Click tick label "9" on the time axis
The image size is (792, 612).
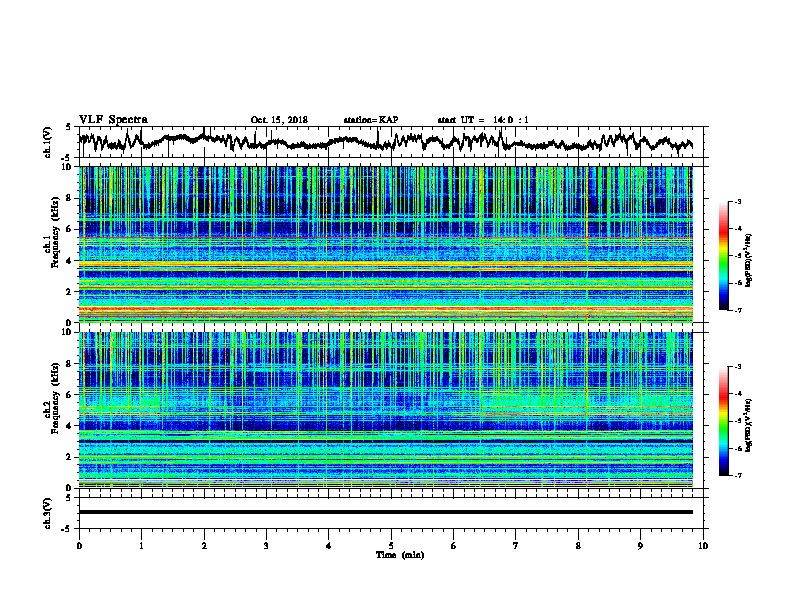coord(640,546)
